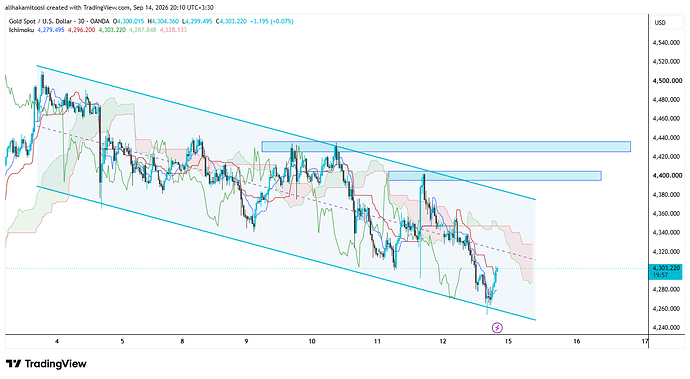Click the purple lightning event icon
Screen dimensions: 690x379
pyautogui.click(x=497, y=327)
